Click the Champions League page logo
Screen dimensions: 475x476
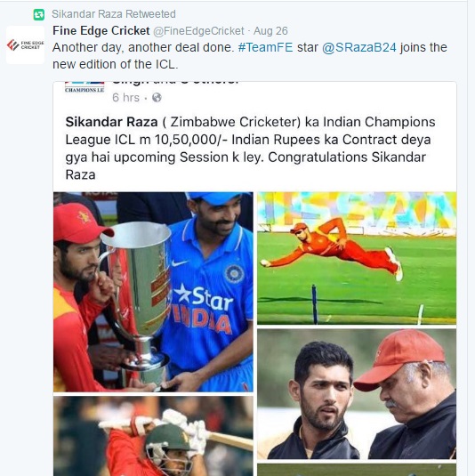click(x=85, y=87)
